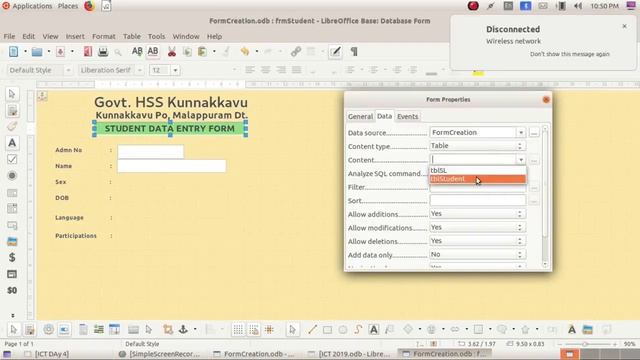Open Data source dropdown FormCreation
Viewport: 640px width, 360px height.
coord(520,133)
